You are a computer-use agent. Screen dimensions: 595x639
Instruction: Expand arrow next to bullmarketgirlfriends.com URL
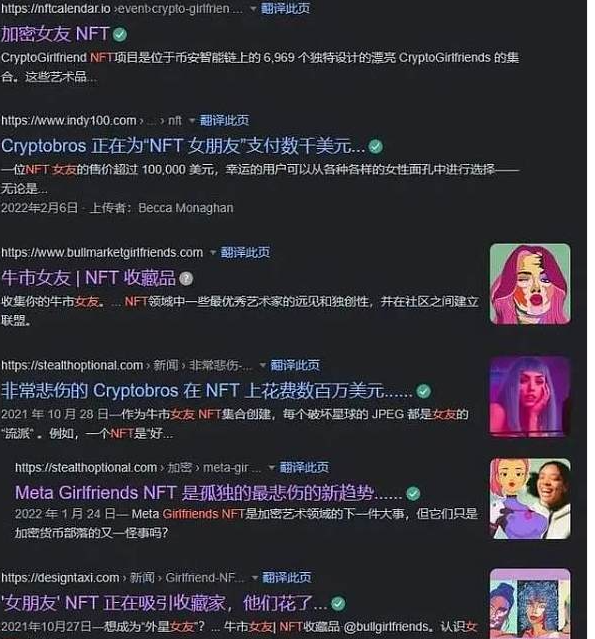click(x=213, y=253)
